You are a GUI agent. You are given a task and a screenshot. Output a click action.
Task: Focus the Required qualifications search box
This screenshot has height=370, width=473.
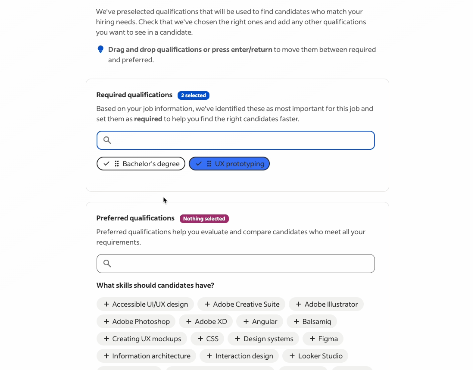pyautogui.click(x=236, y=140)
